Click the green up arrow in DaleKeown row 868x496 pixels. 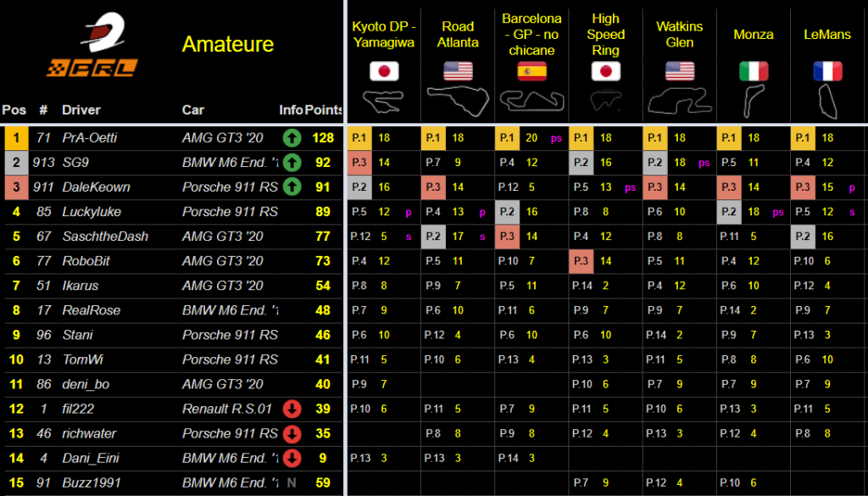[292, 187]
